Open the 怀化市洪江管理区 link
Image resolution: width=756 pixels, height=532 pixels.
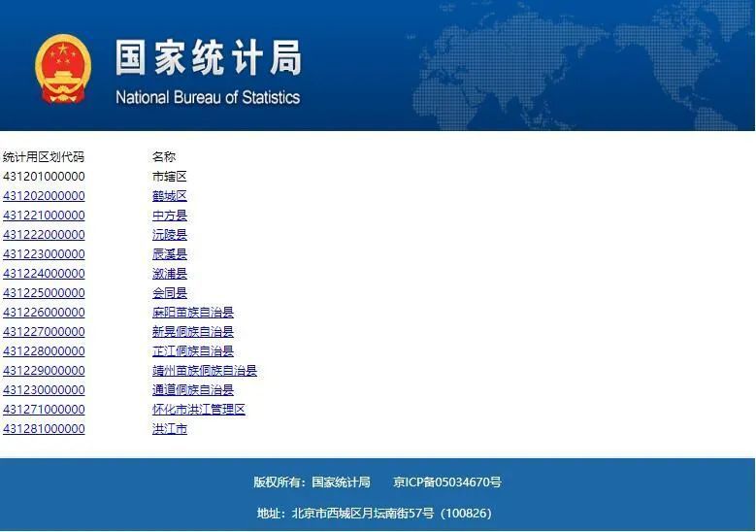pyautogui.click(x=199, y=409)
